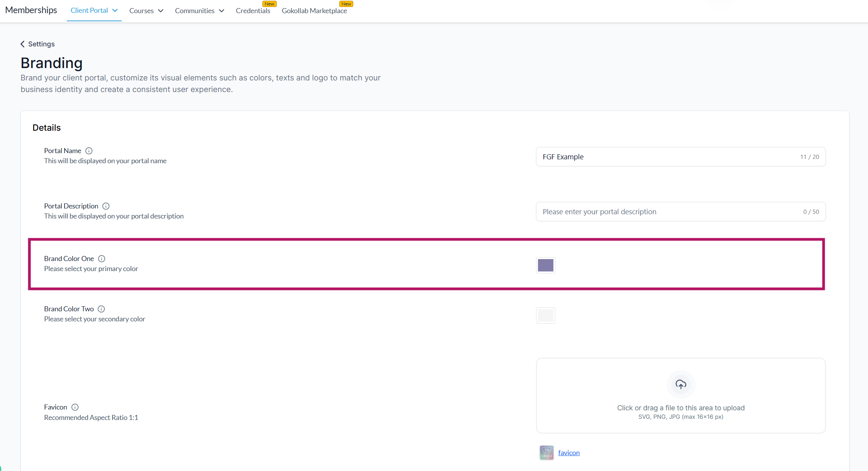Click info icon next to Portal Name
The image size is (868, 471).
[x=89, y=151]
